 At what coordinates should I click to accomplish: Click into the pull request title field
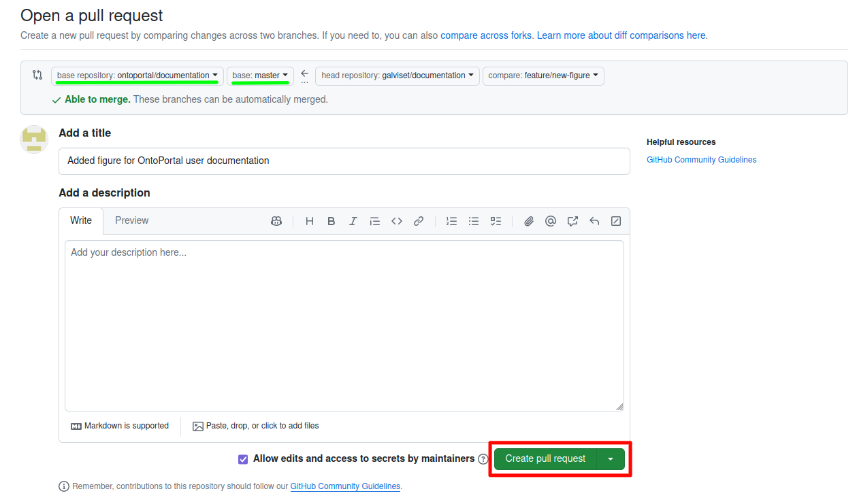pos(344,161)
